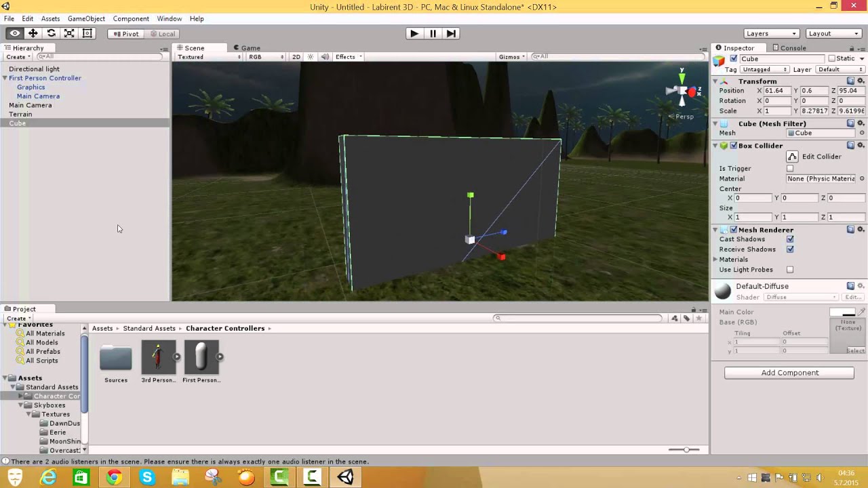Open Skype from the taskbar
Viewport: 868px width, 488px height.
(147, 477)
